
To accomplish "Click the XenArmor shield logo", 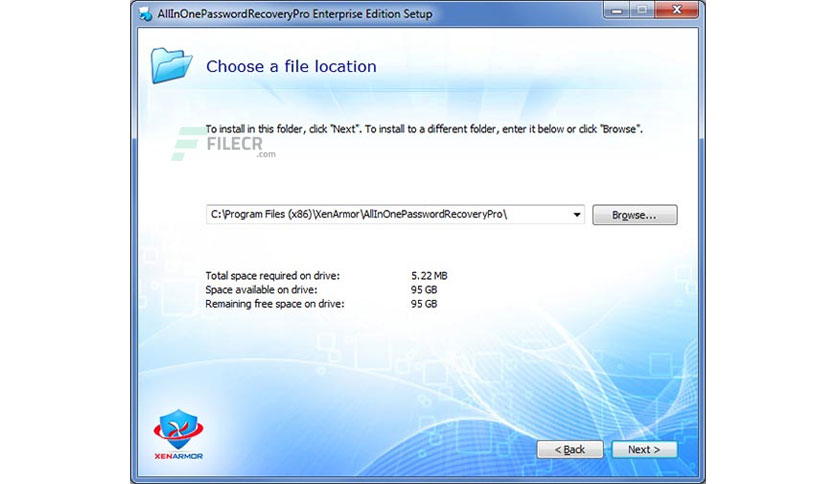I will tap(179, 434).
